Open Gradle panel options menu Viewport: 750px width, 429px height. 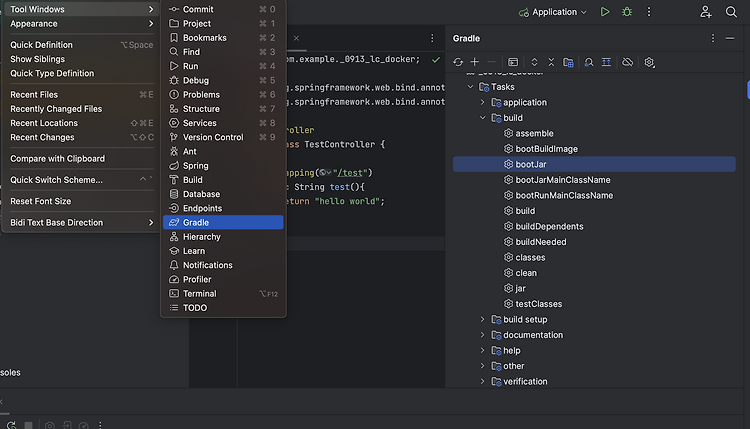point(713,38)
